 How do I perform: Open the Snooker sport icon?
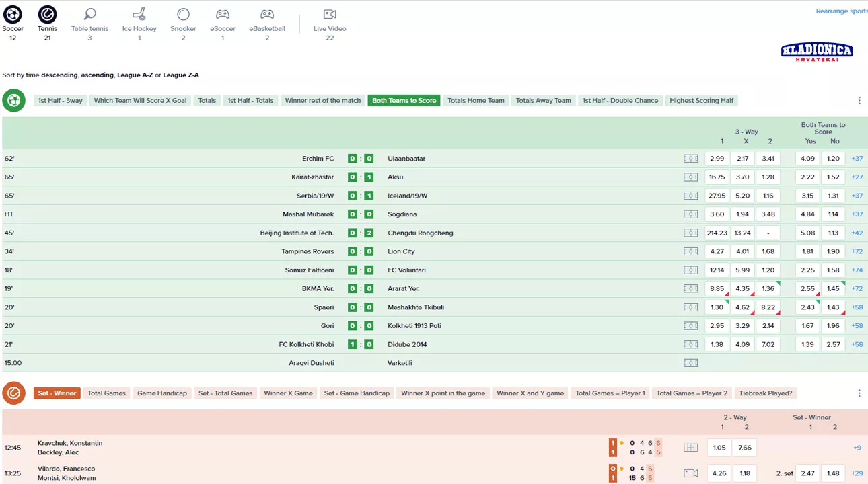pyautogui.click(x=183, y=15)
